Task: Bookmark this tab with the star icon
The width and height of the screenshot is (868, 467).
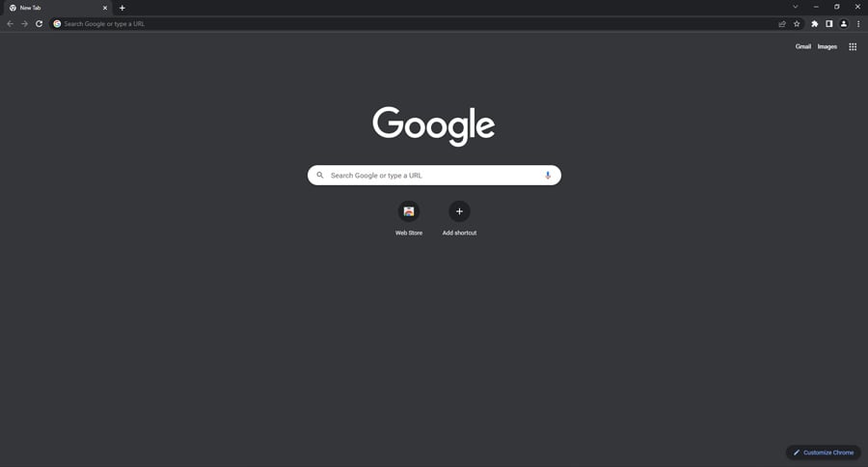Action: coord(797,24)
